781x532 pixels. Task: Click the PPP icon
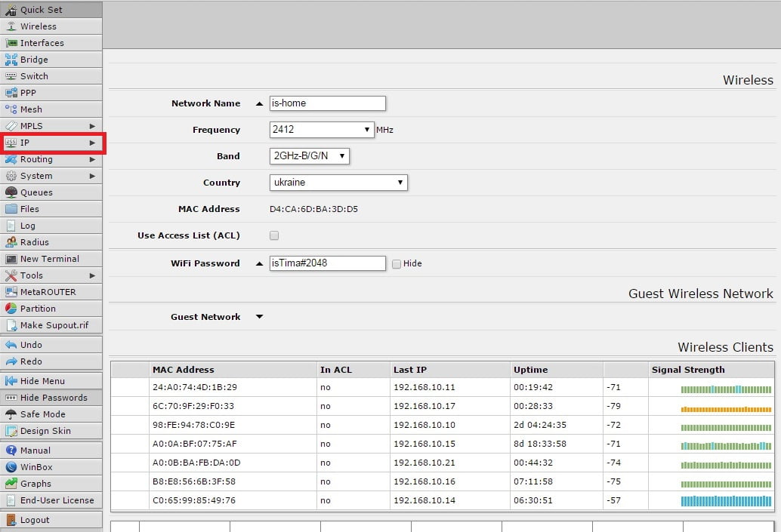(x=11, y=93)
